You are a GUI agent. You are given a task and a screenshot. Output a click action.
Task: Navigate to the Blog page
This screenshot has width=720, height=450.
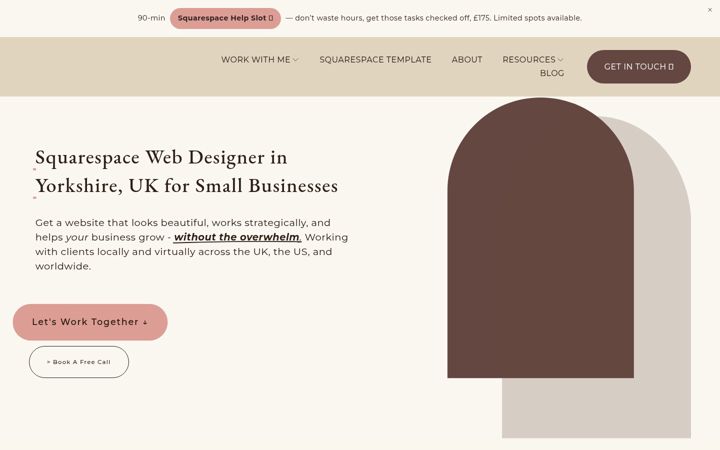[552, 73]
